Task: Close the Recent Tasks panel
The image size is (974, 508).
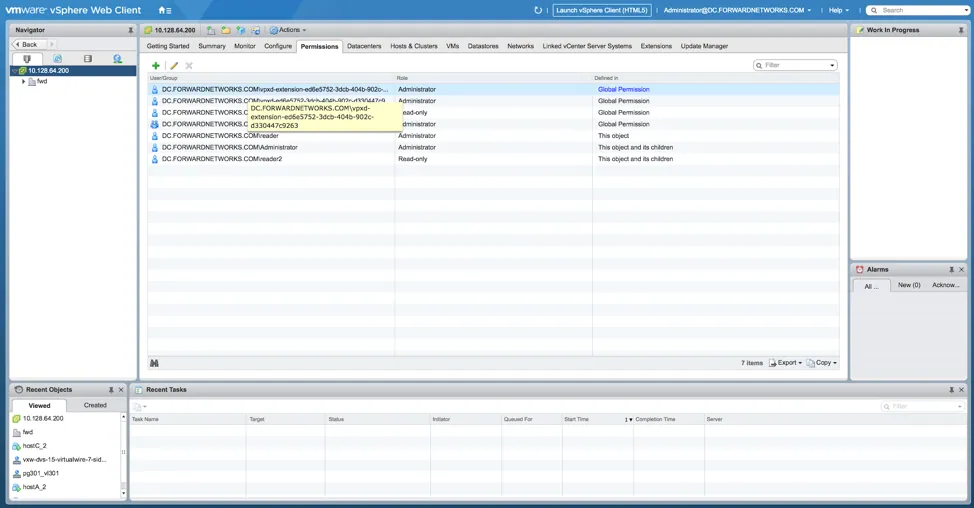Action: [962, 390]
